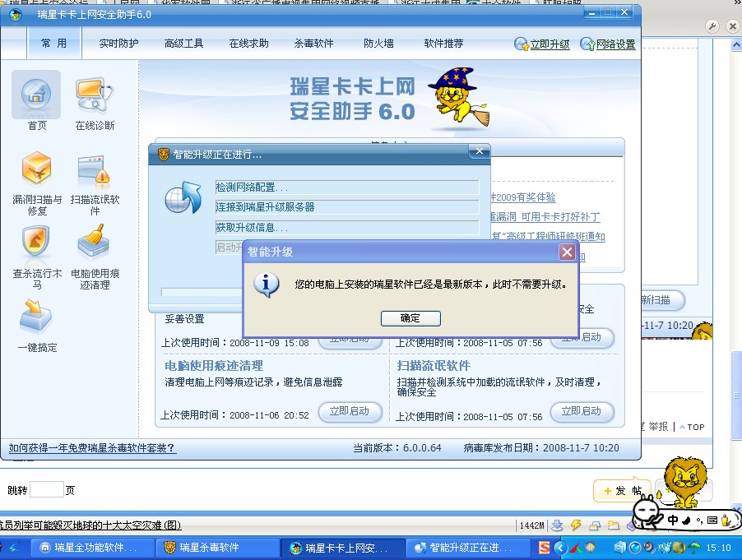The image size is (742, 560).
Task: Click the green umbrella tray icon
Action: tap(693, 548)
